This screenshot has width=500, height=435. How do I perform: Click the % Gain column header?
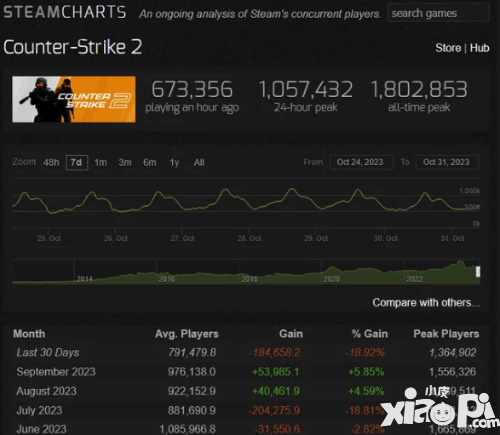(x=370, y=334)
